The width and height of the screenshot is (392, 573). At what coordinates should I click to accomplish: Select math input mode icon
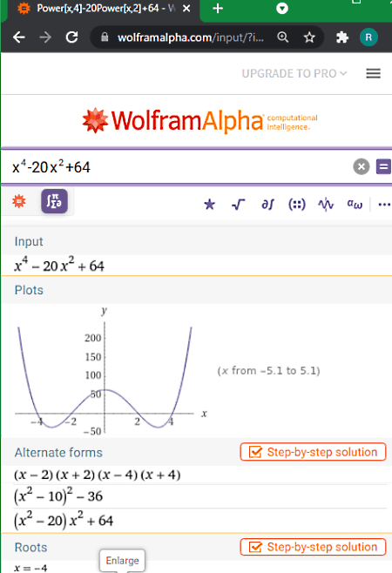tap(54, 201)
